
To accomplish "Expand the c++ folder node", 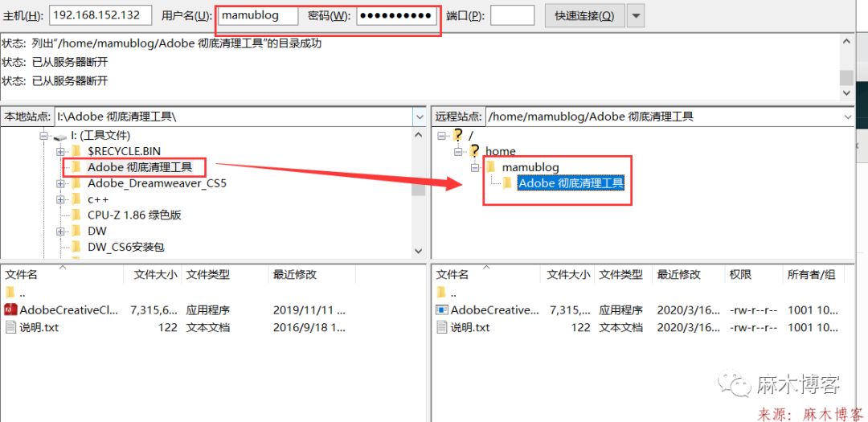I will pyautogui.click(x=59, y=199).
